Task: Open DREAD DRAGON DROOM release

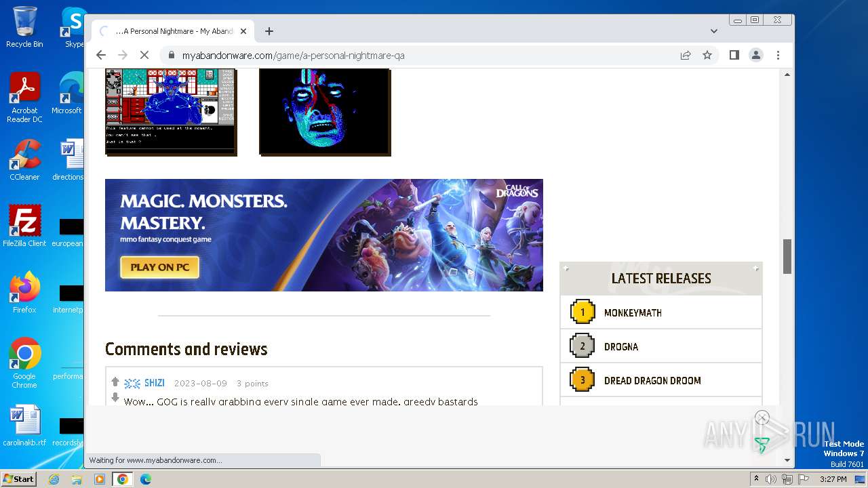Action: click(652, 380)
